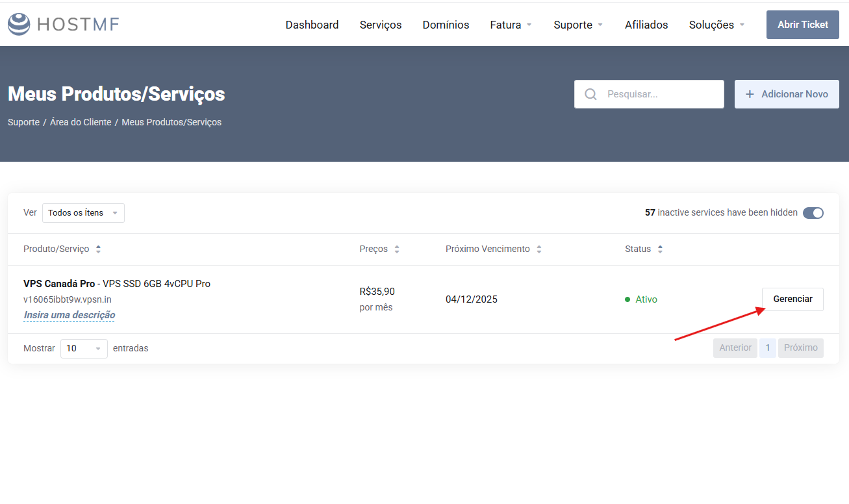This screenshot has width=849, height=504.
Task: Go to the Dashboard menu item
Action: [312, 25]
